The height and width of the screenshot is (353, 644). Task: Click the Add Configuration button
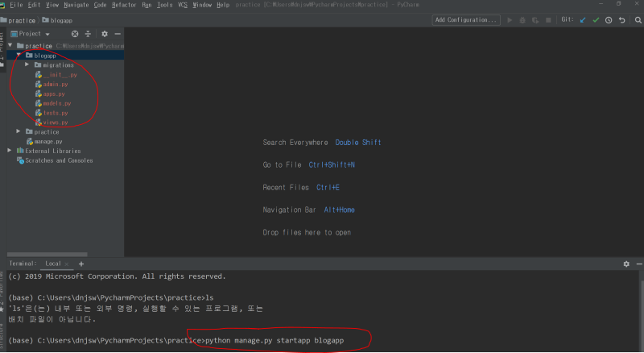coord(466,20)
